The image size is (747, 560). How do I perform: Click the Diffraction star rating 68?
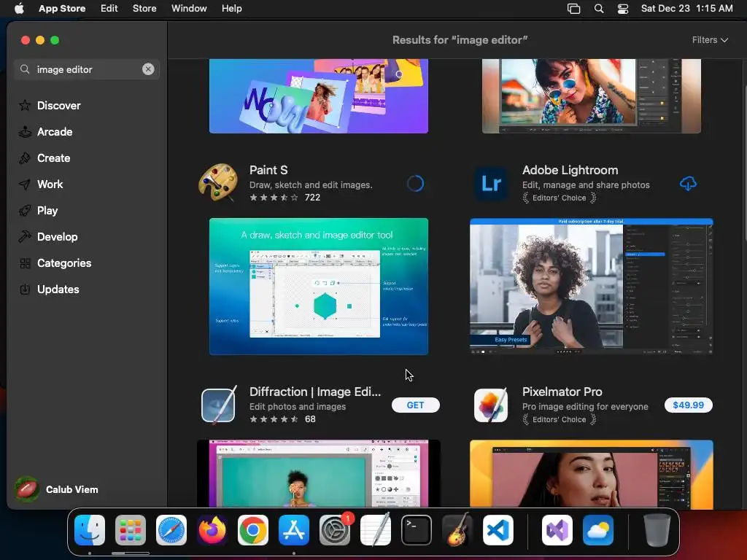coord(282,419)
